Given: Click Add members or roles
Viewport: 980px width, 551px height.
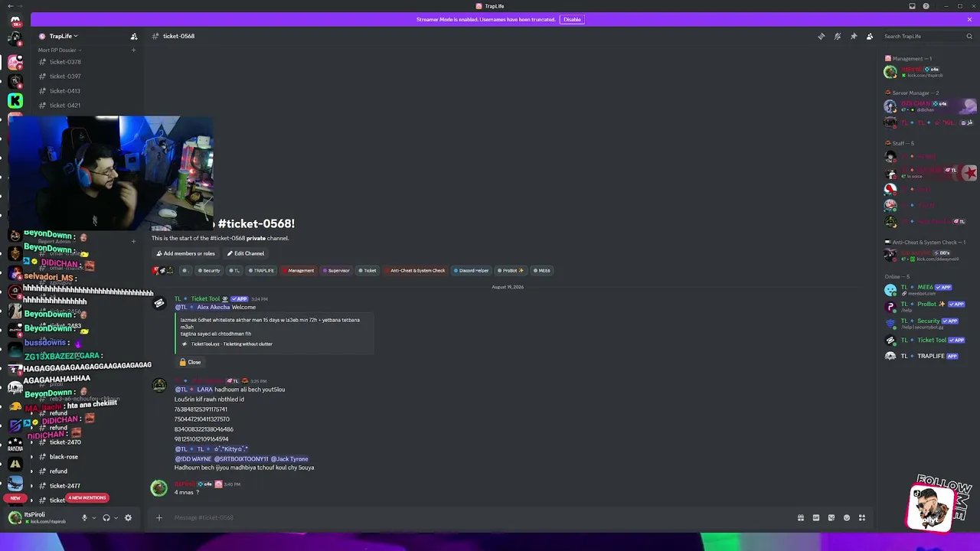Looking at the screenshot, I should [186, 253].
